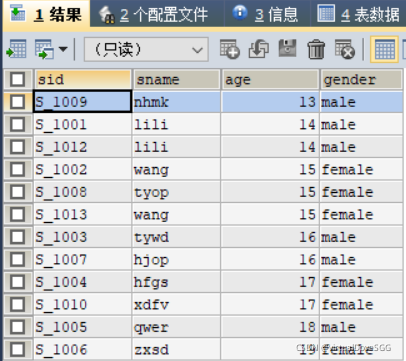The image size is (406, 361).
Task: Select lili in row S_1012
Action: pos(176,147)
